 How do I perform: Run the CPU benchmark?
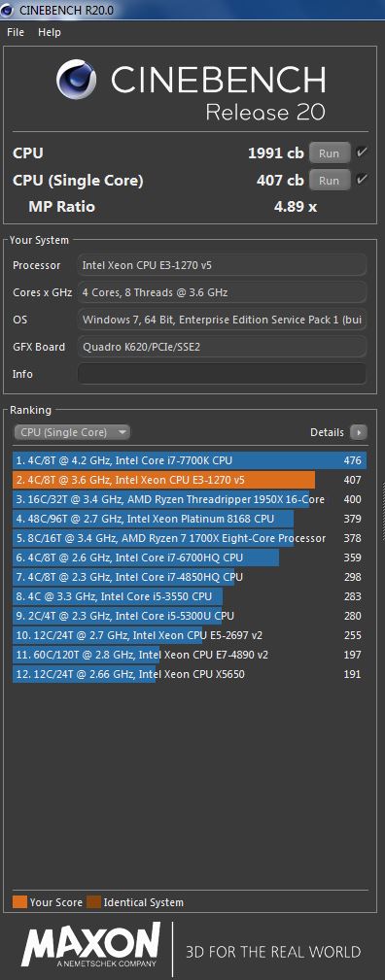(x=330, y=152)
